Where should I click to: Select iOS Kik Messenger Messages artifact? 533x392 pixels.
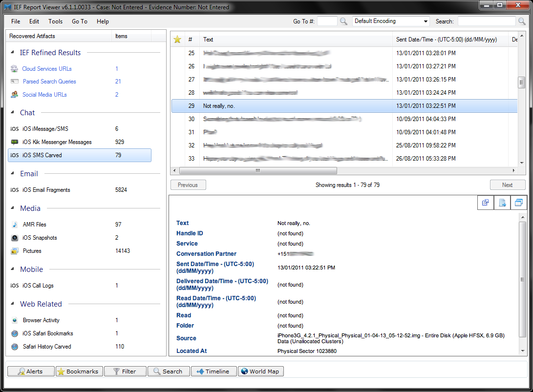tap(57, 142)
